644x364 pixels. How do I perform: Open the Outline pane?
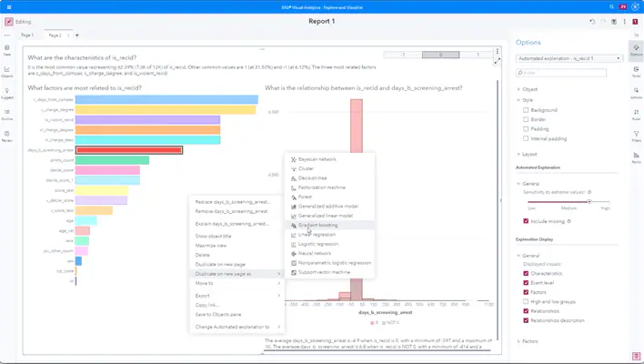pyautogui.click(x=7, y=115)
